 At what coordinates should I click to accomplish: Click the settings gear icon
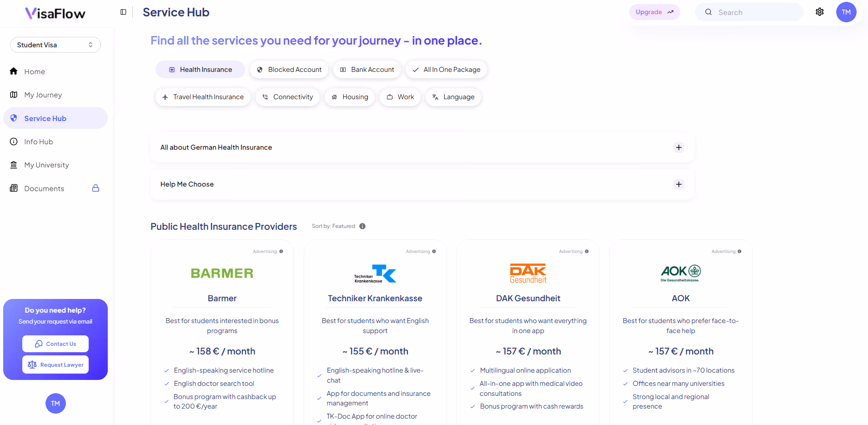coord(820,12)
